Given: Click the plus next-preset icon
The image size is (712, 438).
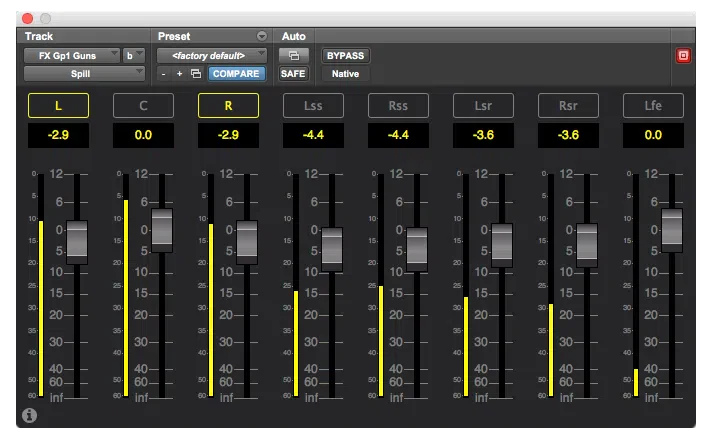Looking at the screenshot, I should (x=179, y=74).
